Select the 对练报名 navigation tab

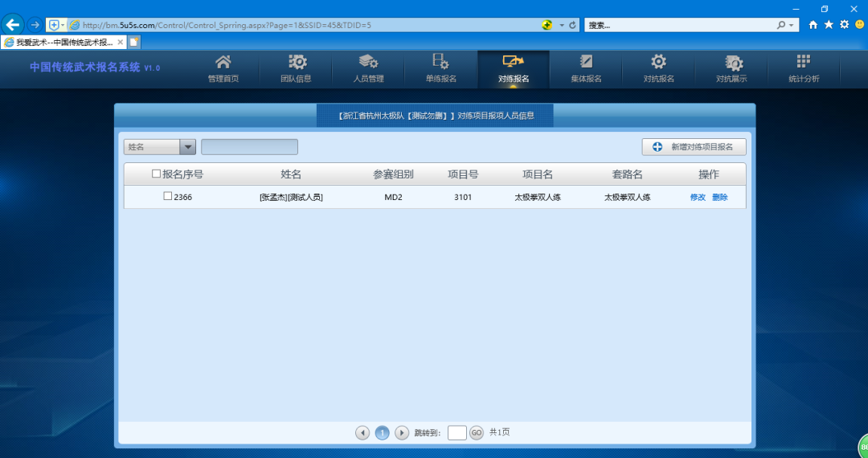click(x=514, y=68)
